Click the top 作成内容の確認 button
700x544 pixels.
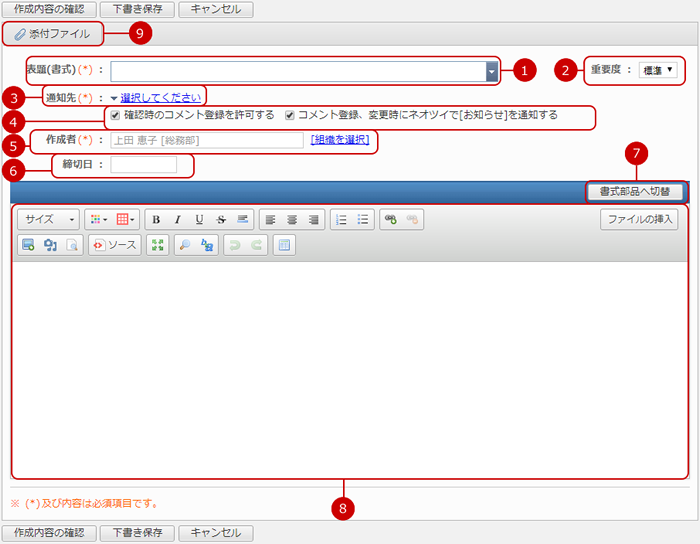[49, 9]
